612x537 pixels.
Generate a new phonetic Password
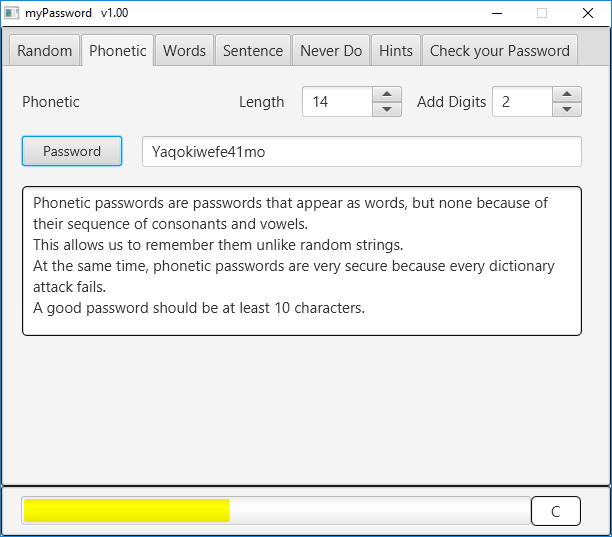point(72,151)
